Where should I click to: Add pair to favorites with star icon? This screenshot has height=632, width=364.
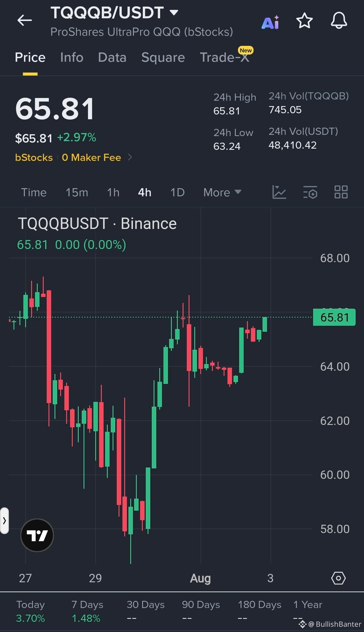pyautogui.click(x=304, y=21)
